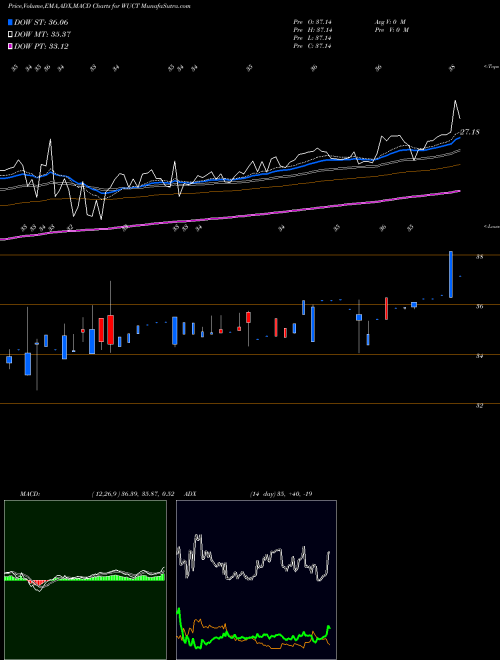Screen dimensions: 500x660
Task: Click the chart title mentioning MunafaSutra.com
Action: pyautogui.click(x=99, y=7)
